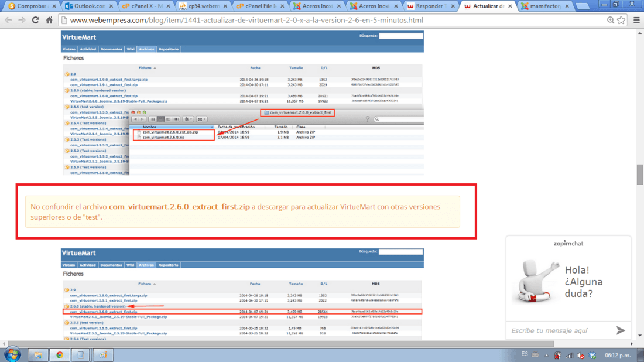Viewport: 644px width, 362px height.
Task: Click the zopimchat header in chat widget
Action: click(x=568, y=243)
